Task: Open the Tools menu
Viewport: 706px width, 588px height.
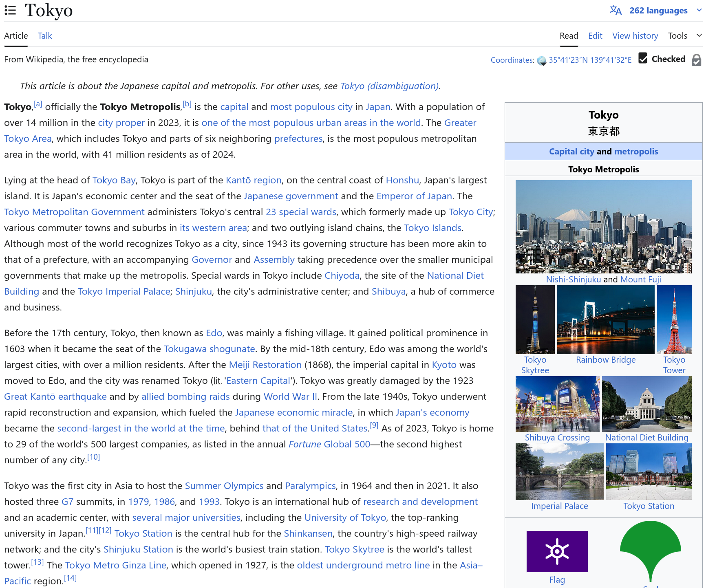Action: [x=677, y=36]
